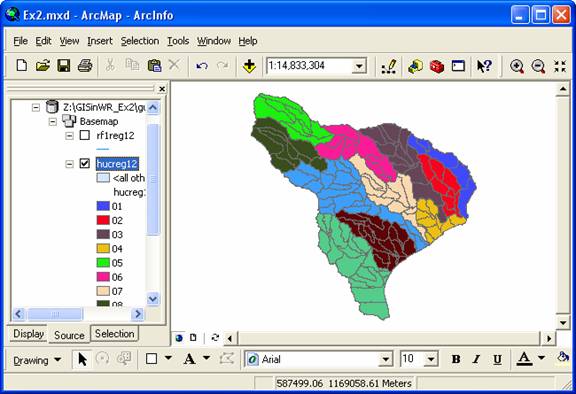Viewport: 576px width, 394px height.
Task: Switch to layout view button
Action: pos(193,337)
